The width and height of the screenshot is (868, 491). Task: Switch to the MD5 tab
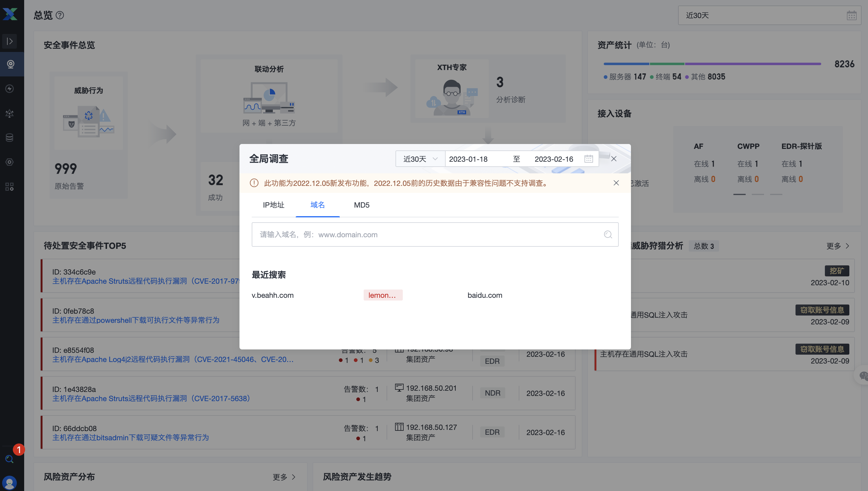click(361, 205)
